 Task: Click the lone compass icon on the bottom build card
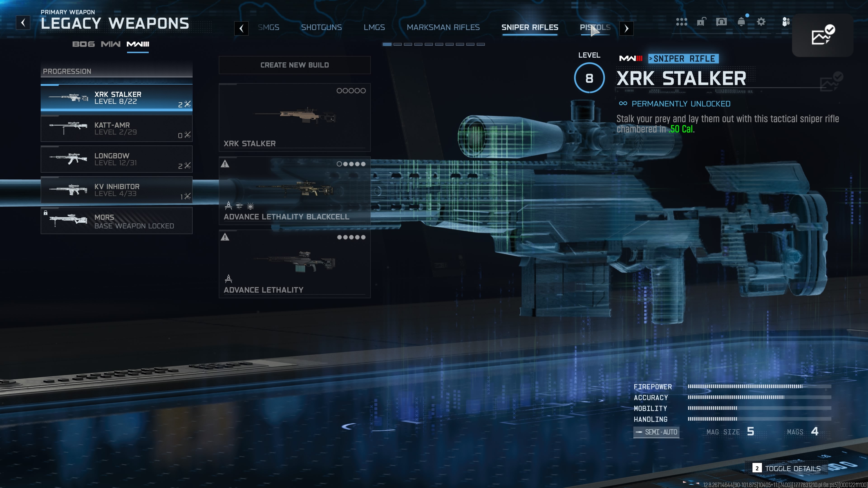pos(229,279)
